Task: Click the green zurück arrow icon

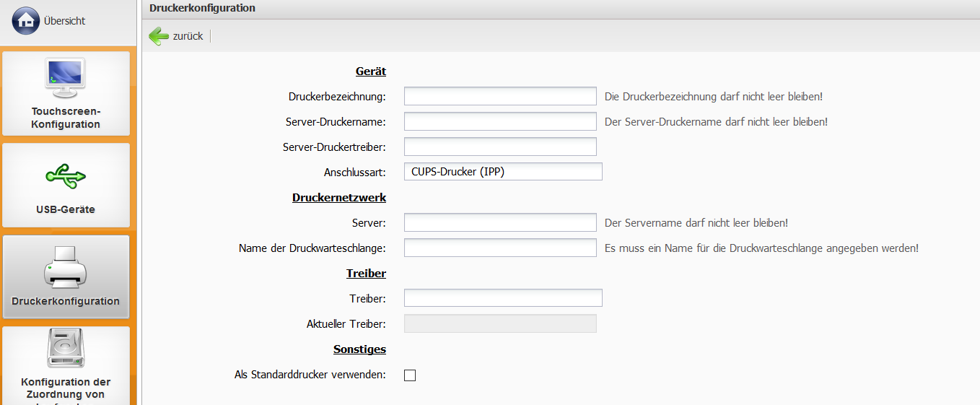Action: click(159, 36)
